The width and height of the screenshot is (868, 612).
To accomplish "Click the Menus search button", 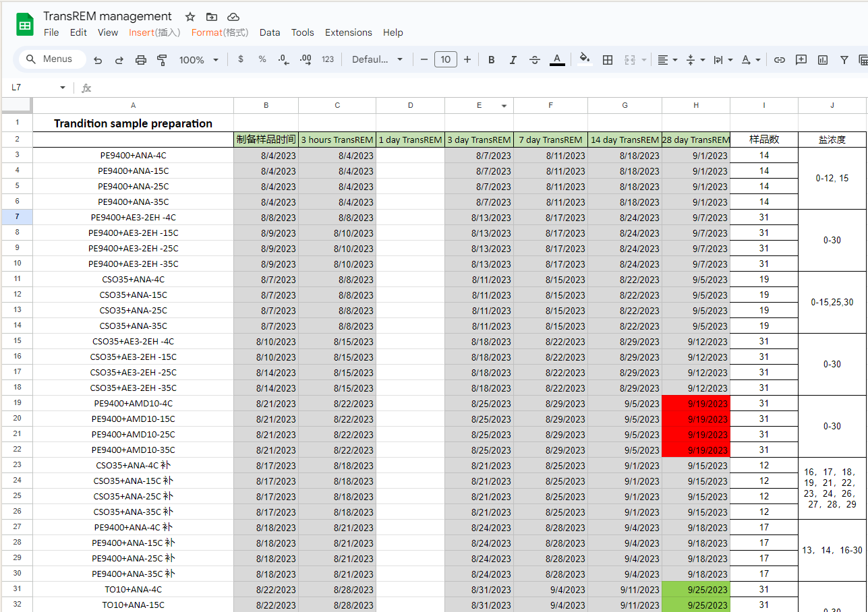I will [50, 59].
